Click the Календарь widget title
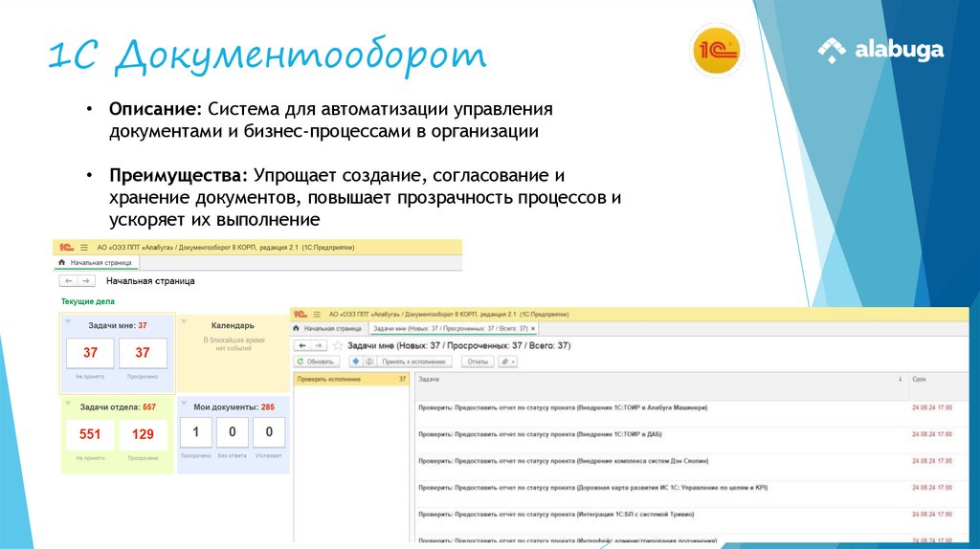This screenshot has height=549, width=980. (x=233, y=325)
